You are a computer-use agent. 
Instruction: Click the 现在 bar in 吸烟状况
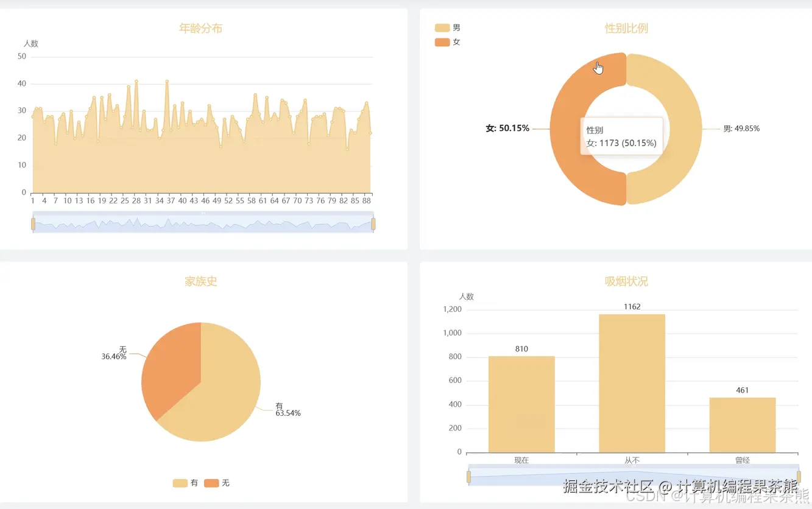click(x=521, y=404)
